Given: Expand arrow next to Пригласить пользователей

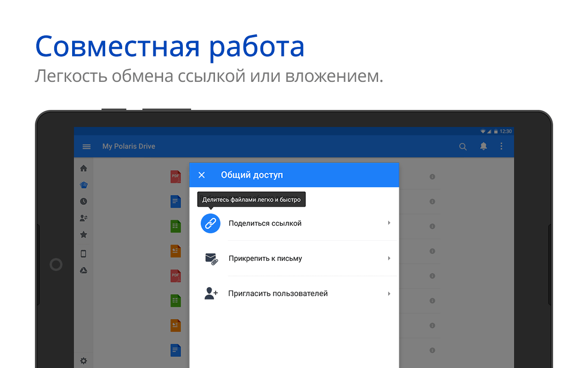Looking at the screenshot, I should pos(389,293).
